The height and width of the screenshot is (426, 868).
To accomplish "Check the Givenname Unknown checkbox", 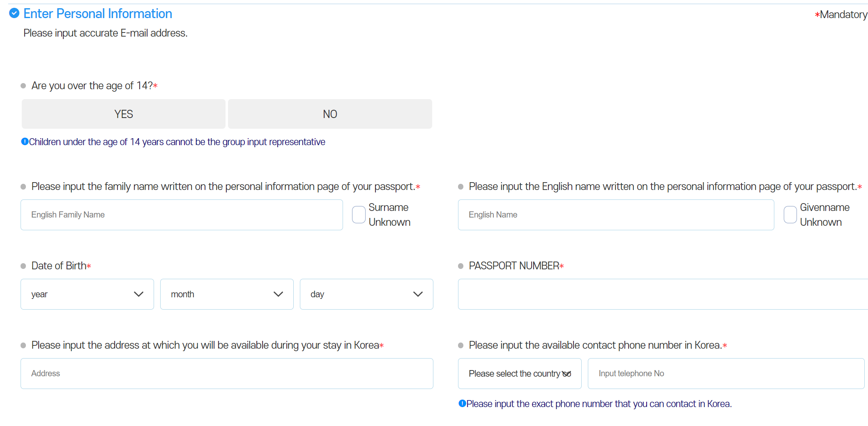I will point(790,214).
